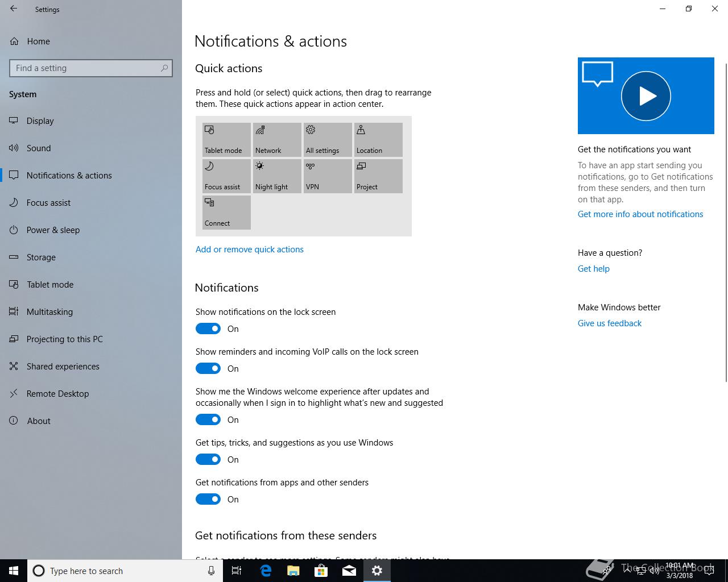Select the Focus assist quick action tile

tap(226, 176)
